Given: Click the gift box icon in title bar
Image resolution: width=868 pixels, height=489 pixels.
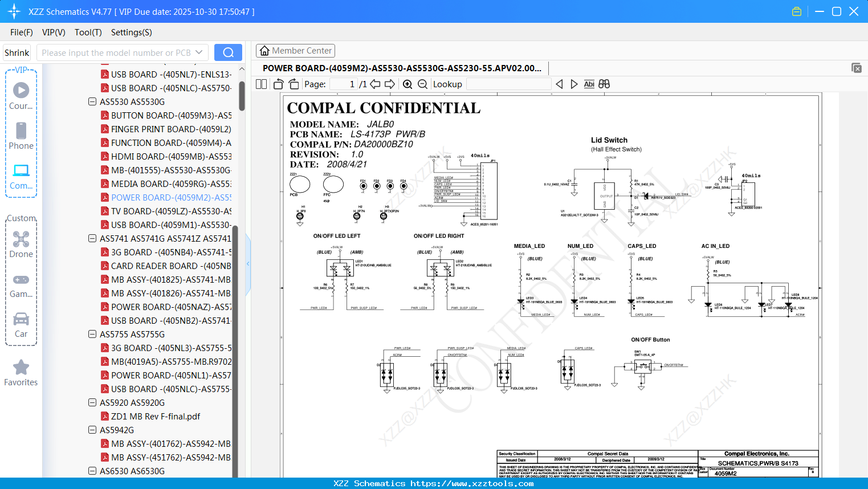Looking at the screenshot, I should (x=797, y=11).
